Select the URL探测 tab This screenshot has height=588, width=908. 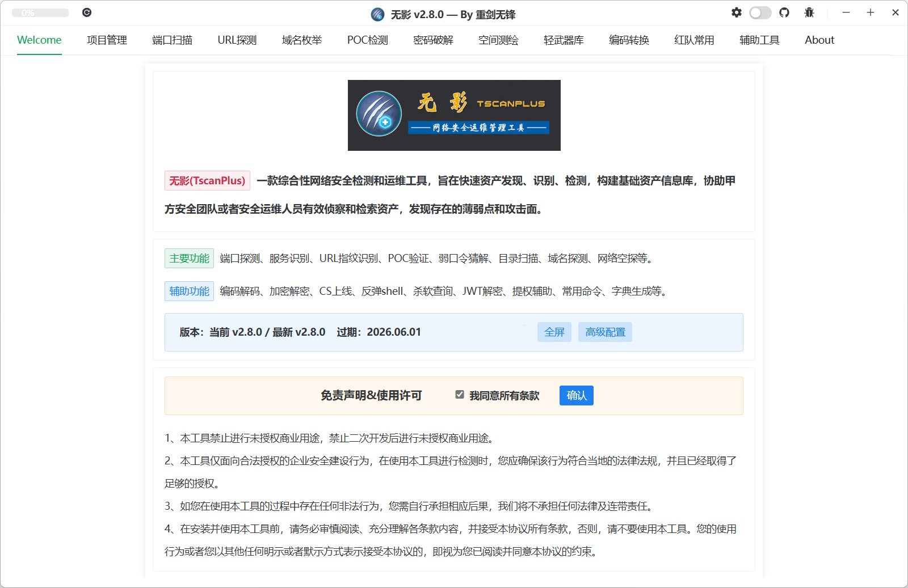click(x=237, y=40)
